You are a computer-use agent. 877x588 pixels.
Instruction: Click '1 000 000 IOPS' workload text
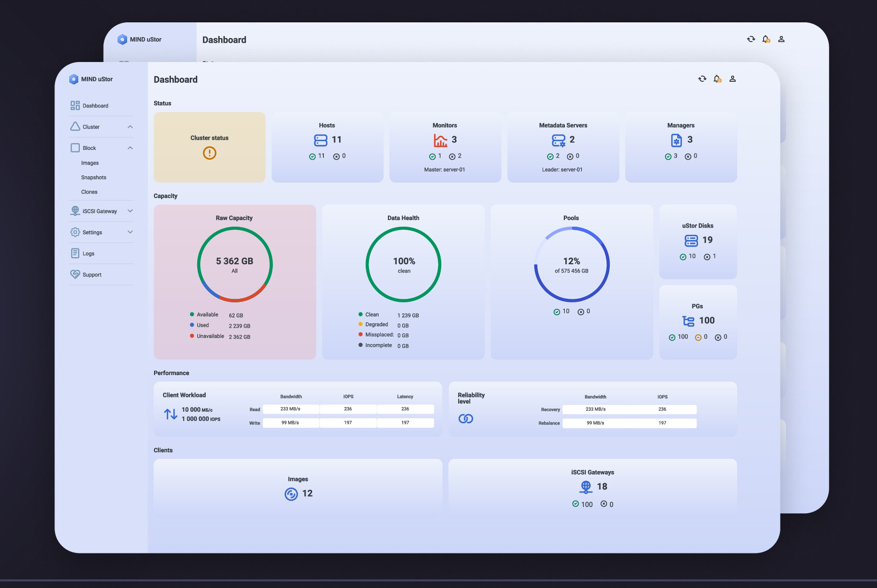point(201,419)
